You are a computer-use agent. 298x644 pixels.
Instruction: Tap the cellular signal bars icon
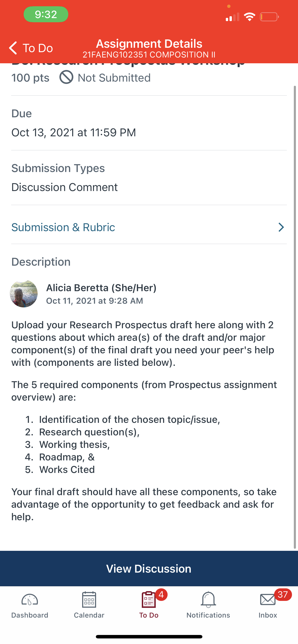pyautogui.click(x=233, y=17)
